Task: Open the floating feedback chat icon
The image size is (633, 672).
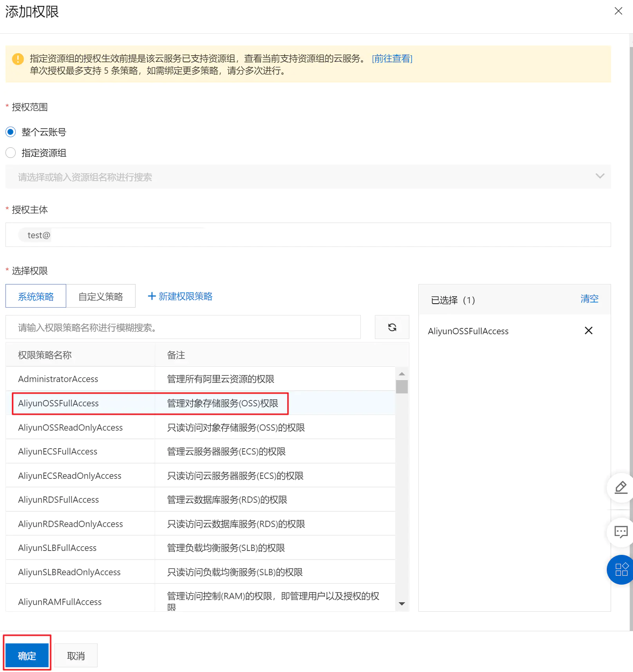Action: pyautogui.click(x=620, y=532)
